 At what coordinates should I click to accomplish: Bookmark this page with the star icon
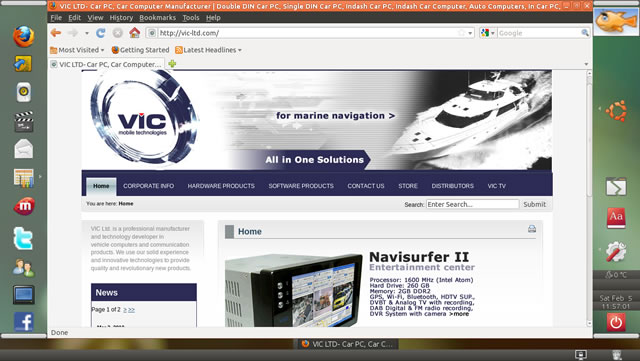[461, 33]
